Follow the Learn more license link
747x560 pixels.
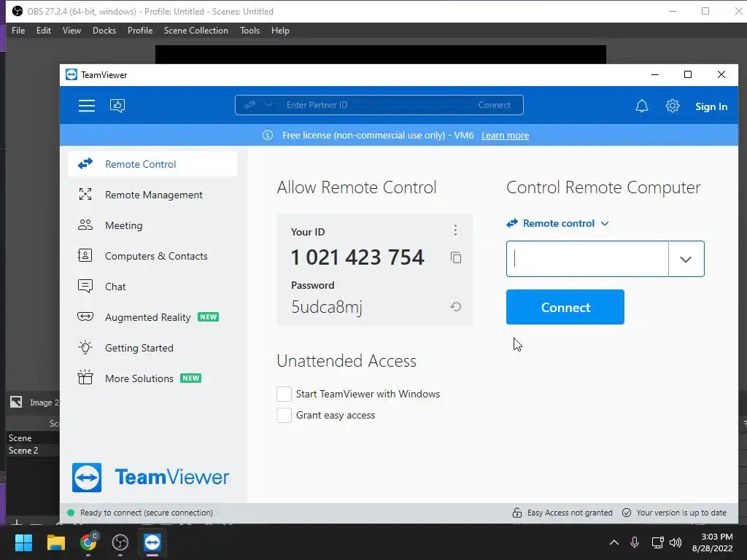505,135
